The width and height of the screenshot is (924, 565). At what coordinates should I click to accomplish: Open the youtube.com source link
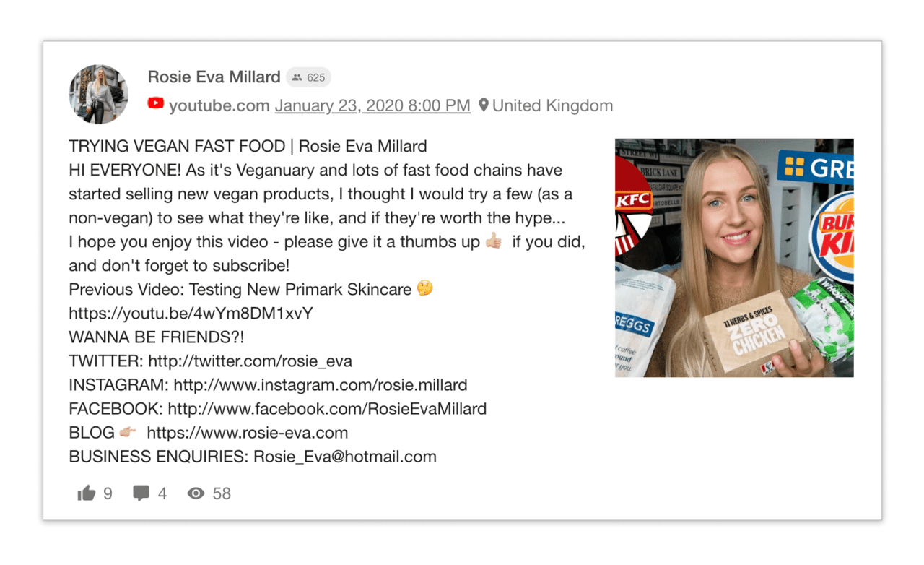[219, 105]
